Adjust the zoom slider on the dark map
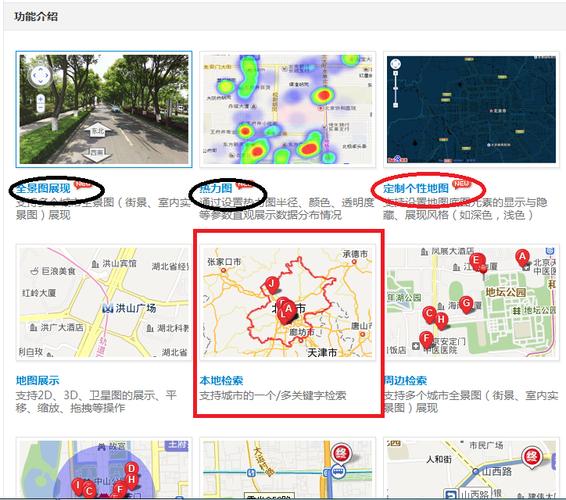This screenshot has width=566, height=500. pyautogui.click(x=396, y=89)
